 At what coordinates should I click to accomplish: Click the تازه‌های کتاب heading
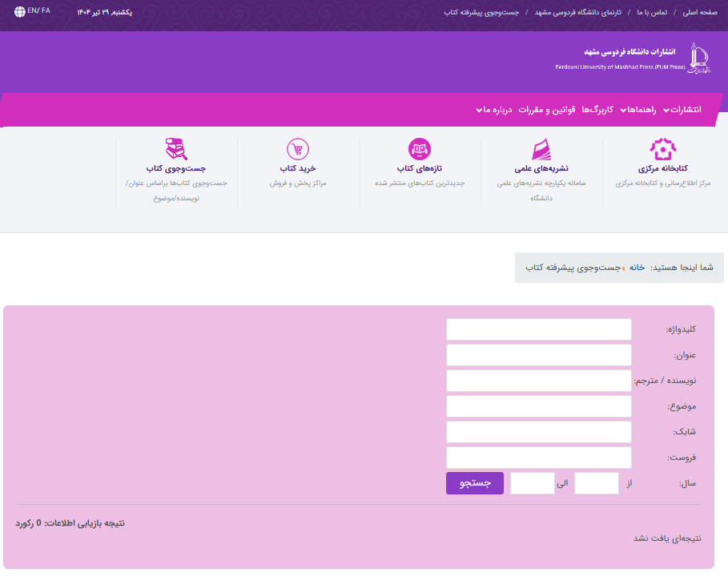click(419, 168)
